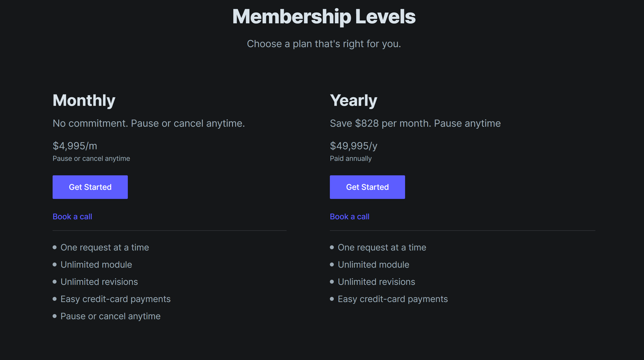The width and height of the screenshot is (644, 360).
Task: Click the $49,995/y price text
Action: (x=353, y=146)
